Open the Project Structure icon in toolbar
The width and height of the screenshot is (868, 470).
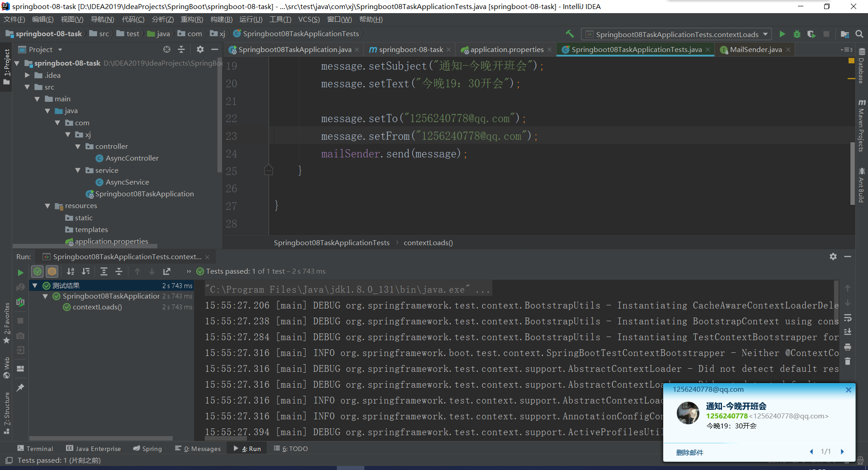click(844, 34)
